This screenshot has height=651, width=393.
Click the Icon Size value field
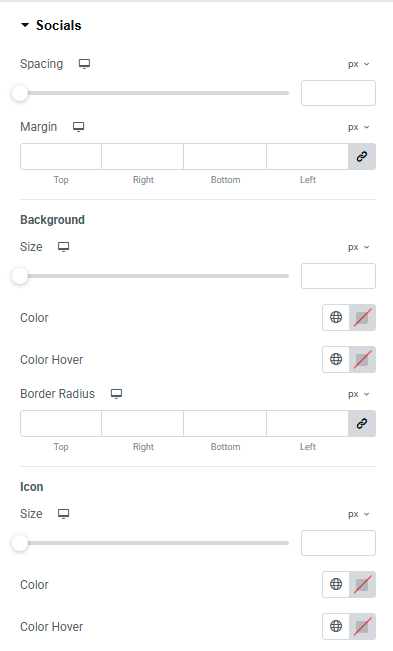[x=338, y=543]
